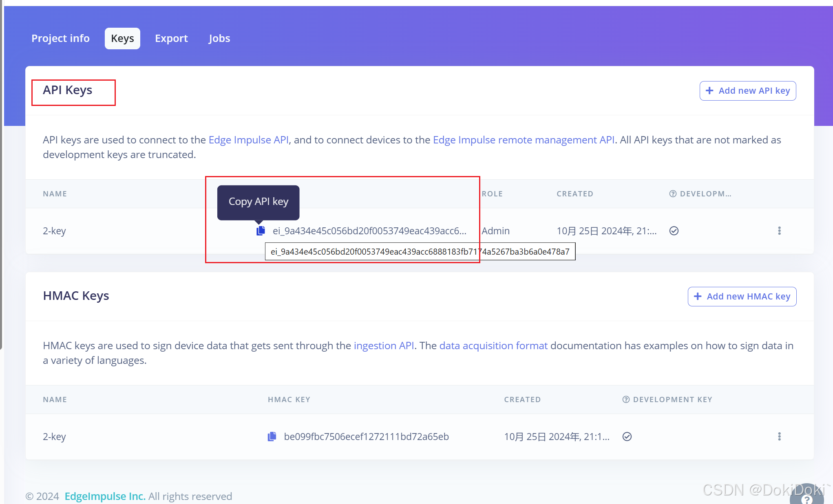Go to the Jobs tab
833x504 pixels.
pyautogui.click(x=219, y=38)
